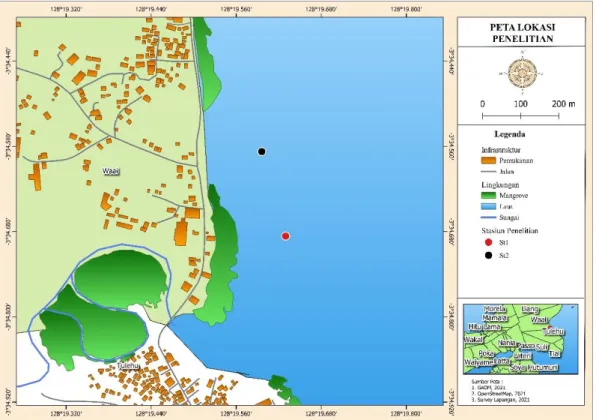
Task: Click the Stasiun Penelitian legend heading
Action: click(509, 230)
